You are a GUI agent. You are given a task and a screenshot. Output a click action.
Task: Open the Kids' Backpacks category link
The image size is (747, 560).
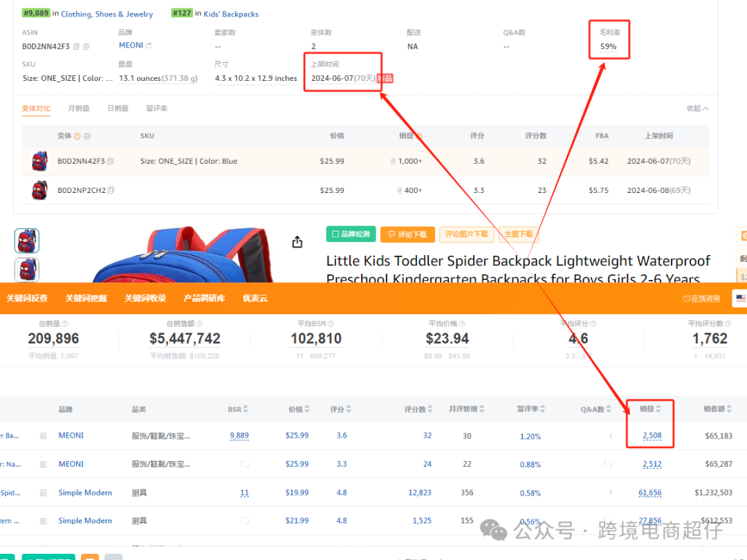point(231,14)
